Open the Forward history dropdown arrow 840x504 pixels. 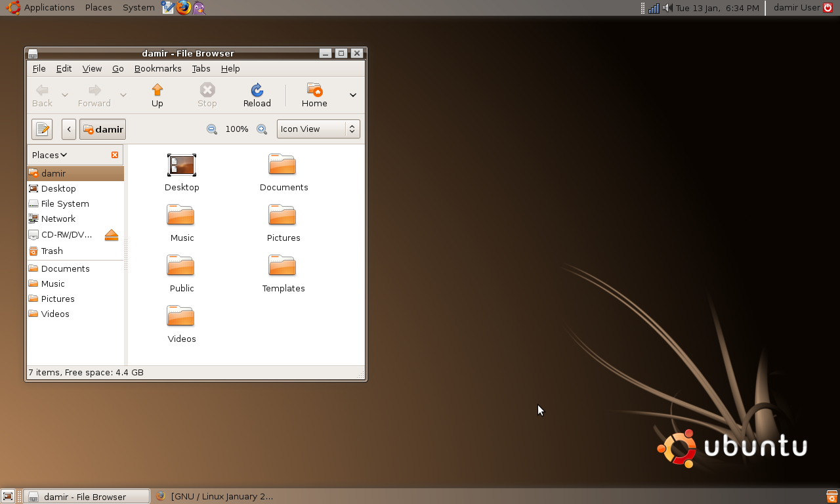coord(123,95)
